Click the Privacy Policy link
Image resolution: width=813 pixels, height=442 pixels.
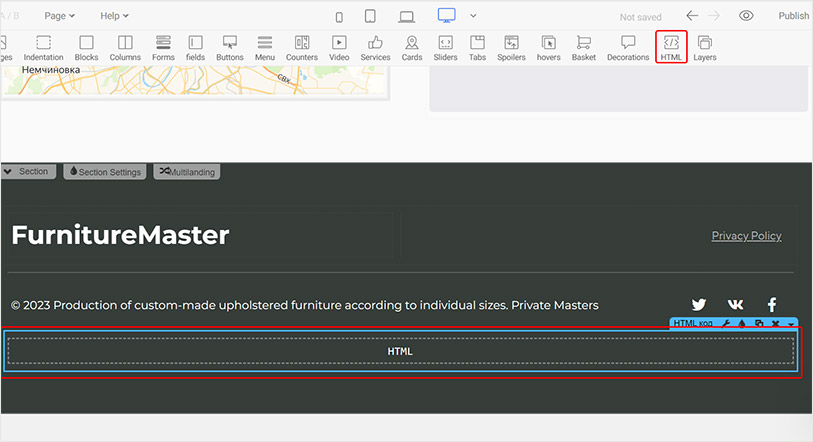click(x=746, y=236)
